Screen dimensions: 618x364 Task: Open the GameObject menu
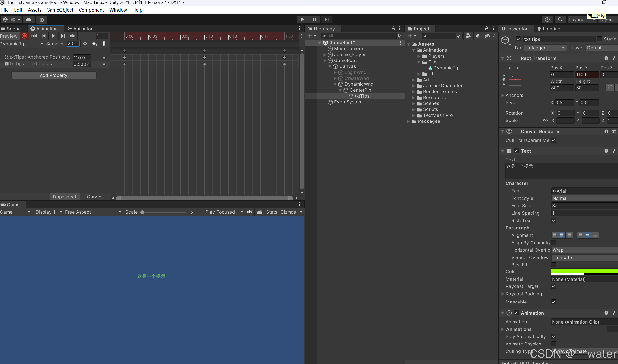tap(60, 10)
